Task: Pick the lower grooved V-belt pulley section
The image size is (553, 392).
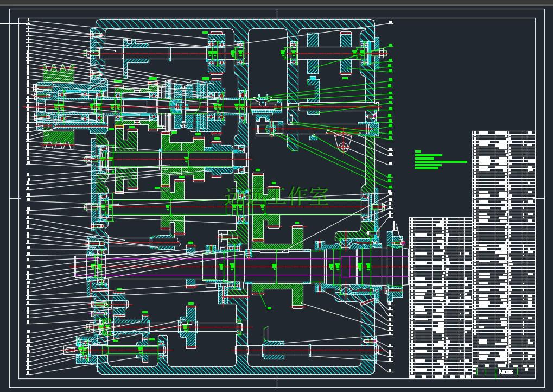Action: [x=59, y=139]
